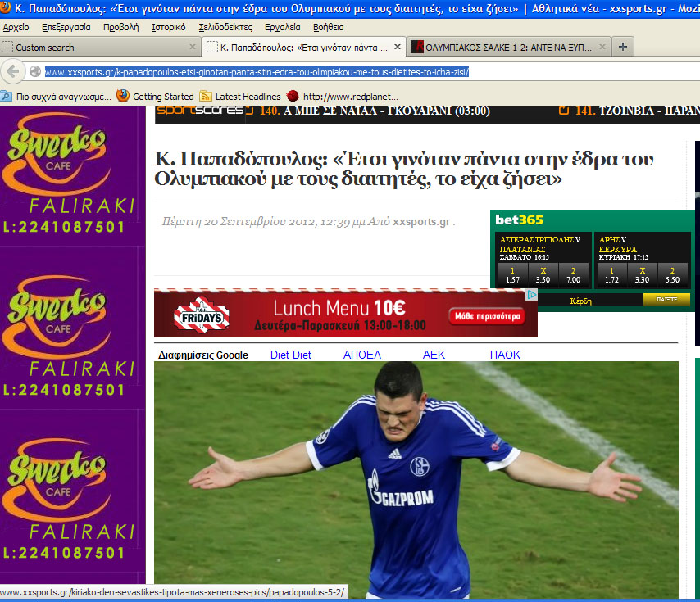
Task: Click the TGI Fridays logo in the banner
Action: coord(202,315)
